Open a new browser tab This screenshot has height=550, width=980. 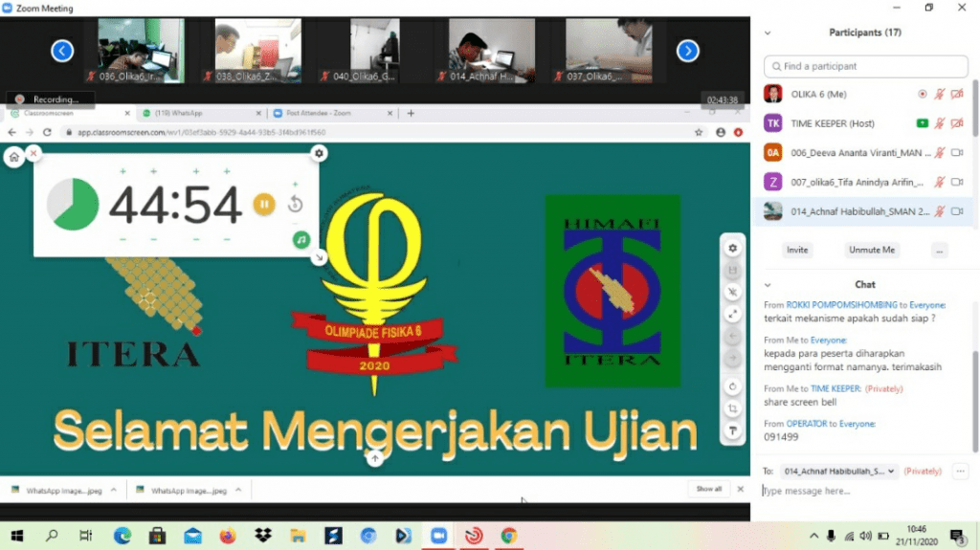[x=411, y=113]
